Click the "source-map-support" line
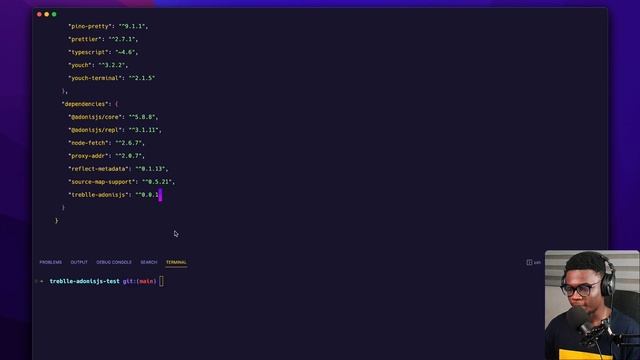 pos(121,182)
